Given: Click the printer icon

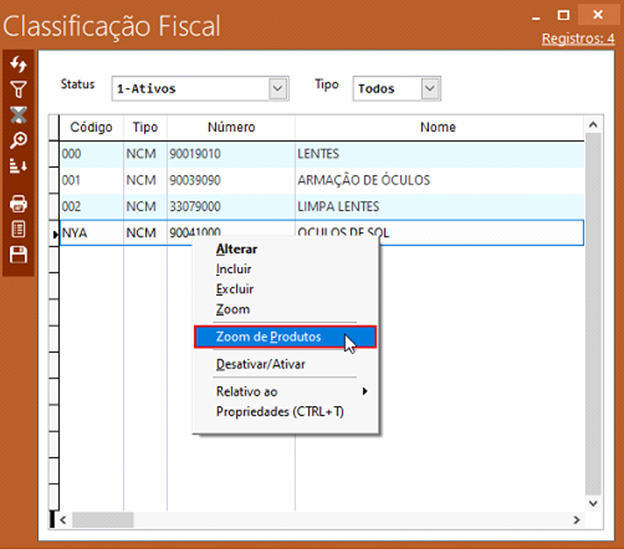Looking at the screenshot, I should pos(18,203).
